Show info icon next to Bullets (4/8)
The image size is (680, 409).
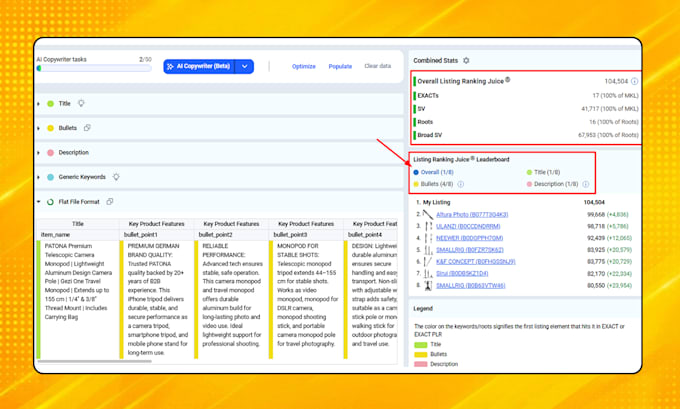pyautogui.click(x=461, y=184)
